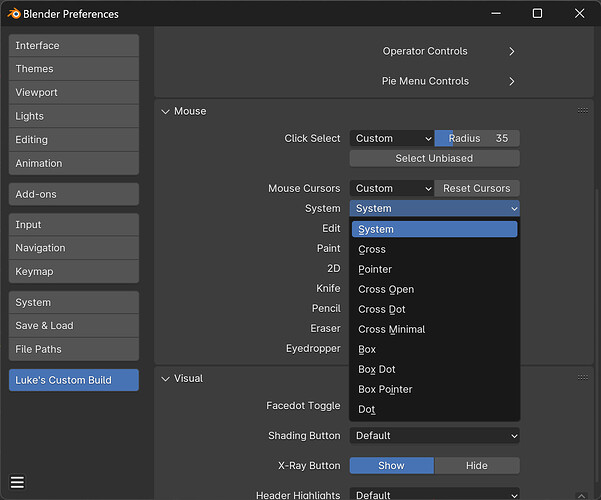Screen dimensions: 601x500
Task: Open the Keymap preferences tab
Action: [x=74, y=271]
